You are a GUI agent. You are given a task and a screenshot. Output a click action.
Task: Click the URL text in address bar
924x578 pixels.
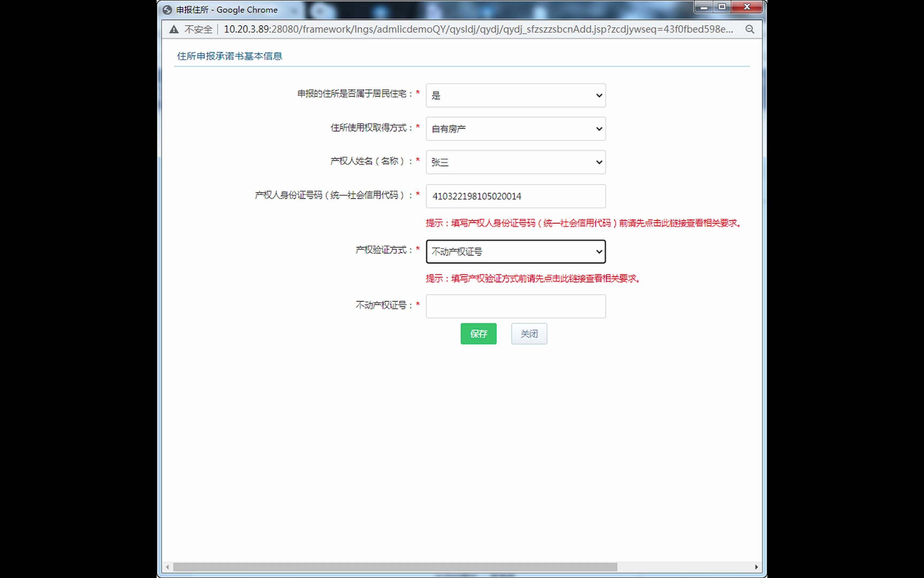[x=478, y=29]
